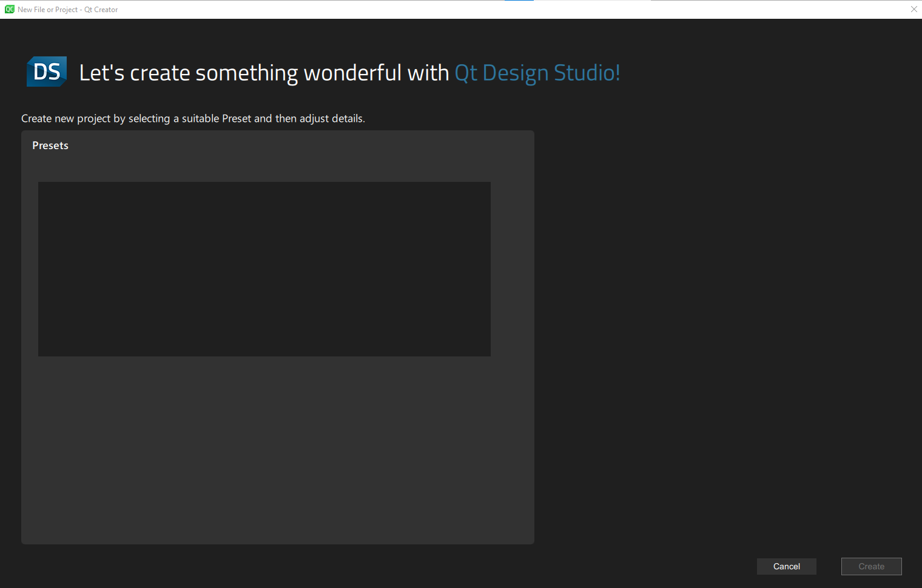The image size is (922, 588).
Task: Click the Cancel button
Action: [x=786, y=566]
